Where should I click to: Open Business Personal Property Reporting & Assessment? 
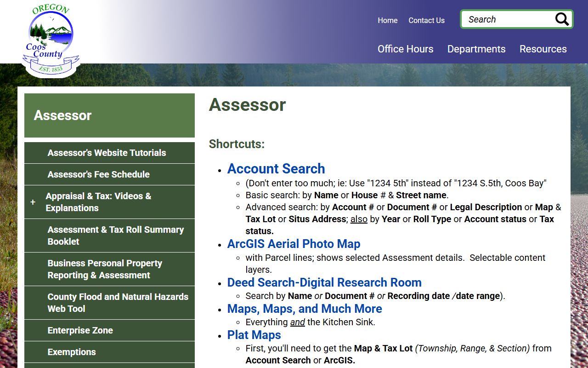[109, 269]
